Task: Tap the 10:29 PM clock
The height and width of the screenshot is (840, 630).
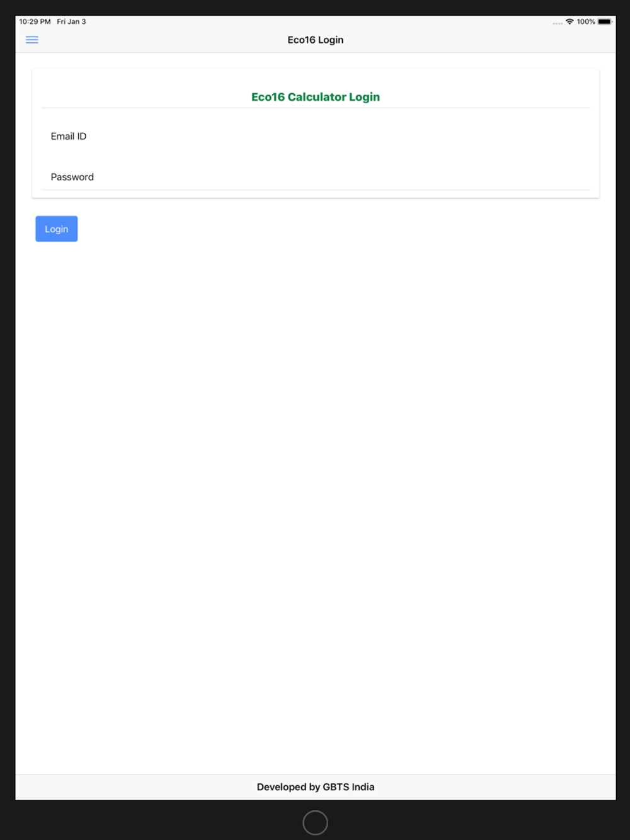Action: 35,21
